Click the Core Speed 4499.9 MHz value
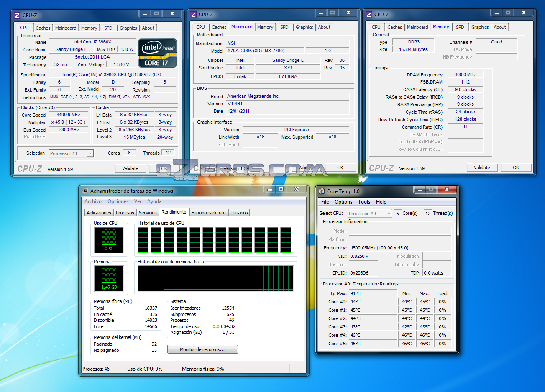 click(69, 115)
